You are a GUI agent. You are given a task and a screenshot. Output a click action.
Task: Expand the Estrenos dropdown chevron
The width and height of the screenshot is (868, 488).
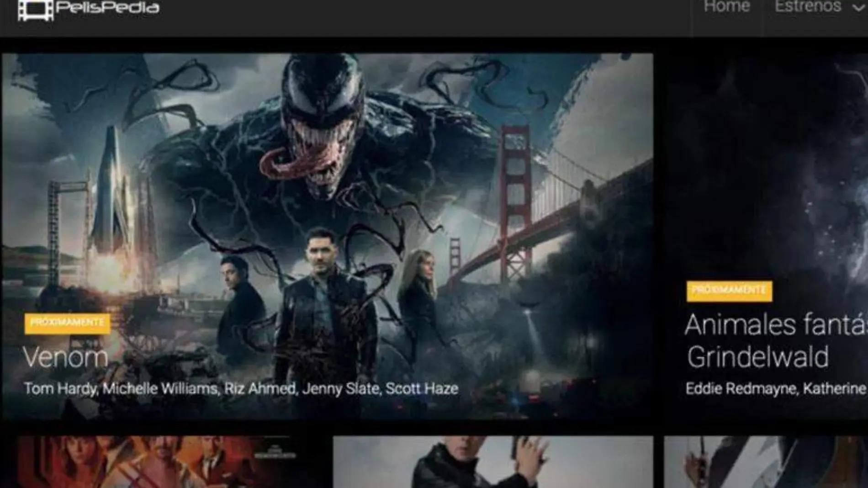coord(860,8)
